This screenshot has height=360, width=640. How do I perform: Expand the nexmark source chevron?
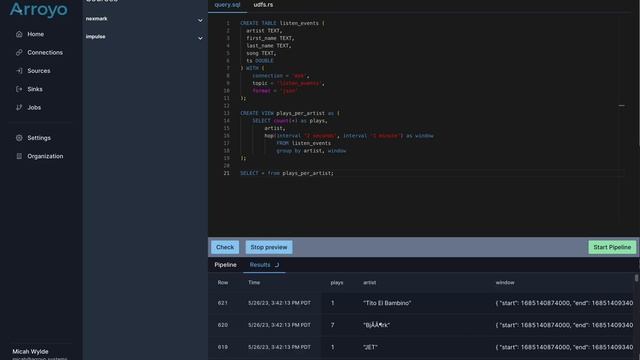coord(200,20)
